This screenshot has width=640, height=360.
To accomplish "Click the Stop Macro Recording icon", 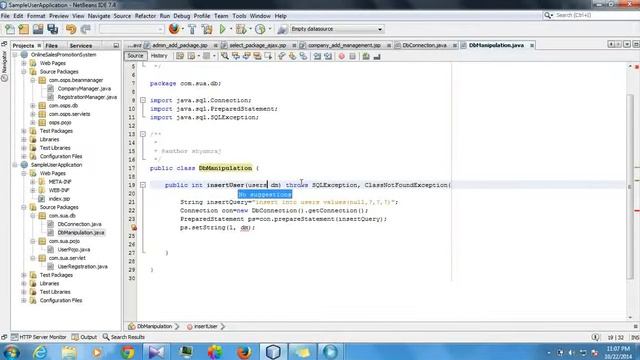I will [x=353, y=56].
